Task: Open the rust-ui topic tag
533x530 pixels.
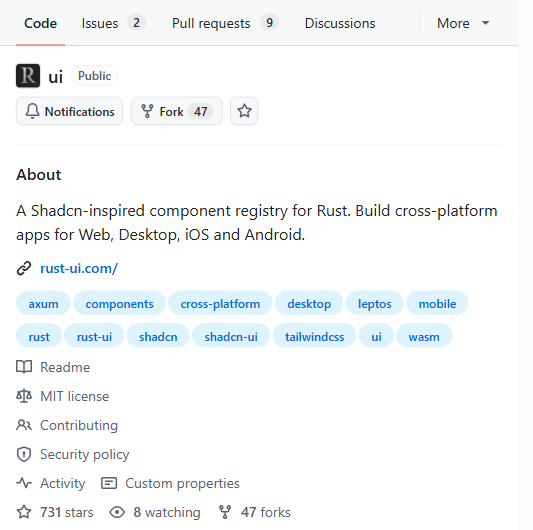Action: [94, 336]
